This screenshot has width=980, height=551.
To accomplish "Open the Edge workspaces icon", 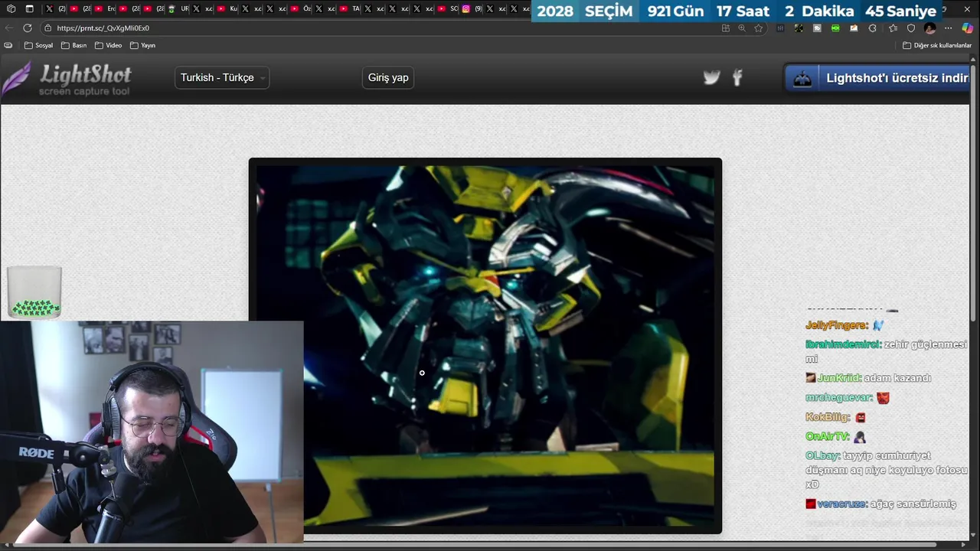I will (x=11, y=8).
